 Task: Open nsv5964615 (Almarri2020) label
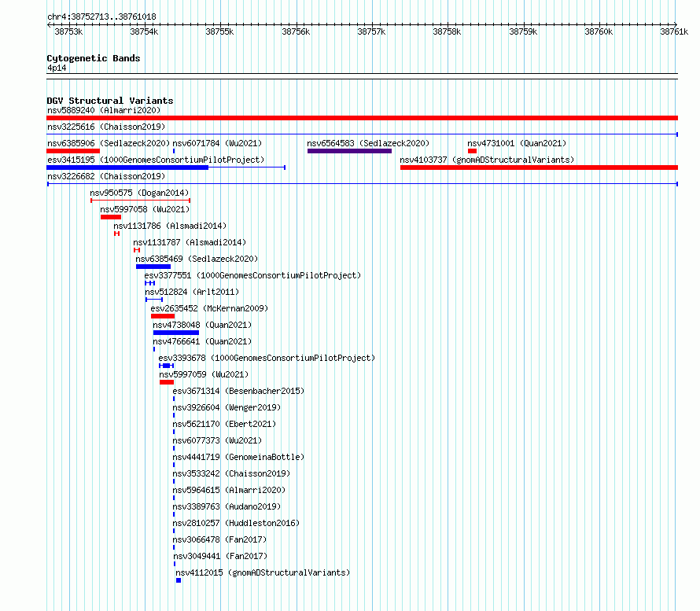click(x=229, y=490)
